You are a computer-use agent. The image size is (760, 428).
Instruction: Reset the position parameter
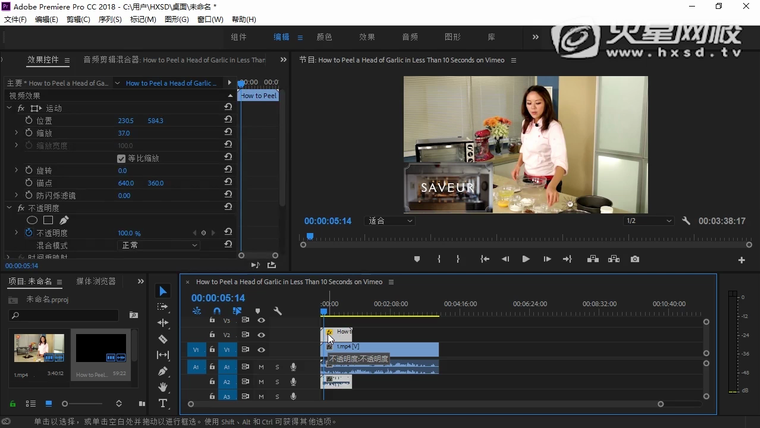click(x=228, y=120)
